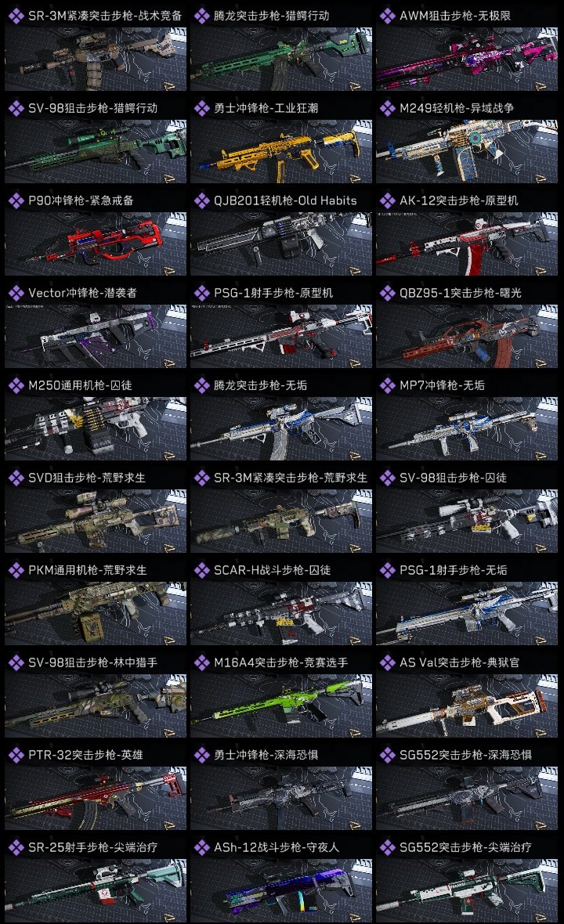Click rarity icon next to AS Val突击步枪-典狱官

coord(387,662)
